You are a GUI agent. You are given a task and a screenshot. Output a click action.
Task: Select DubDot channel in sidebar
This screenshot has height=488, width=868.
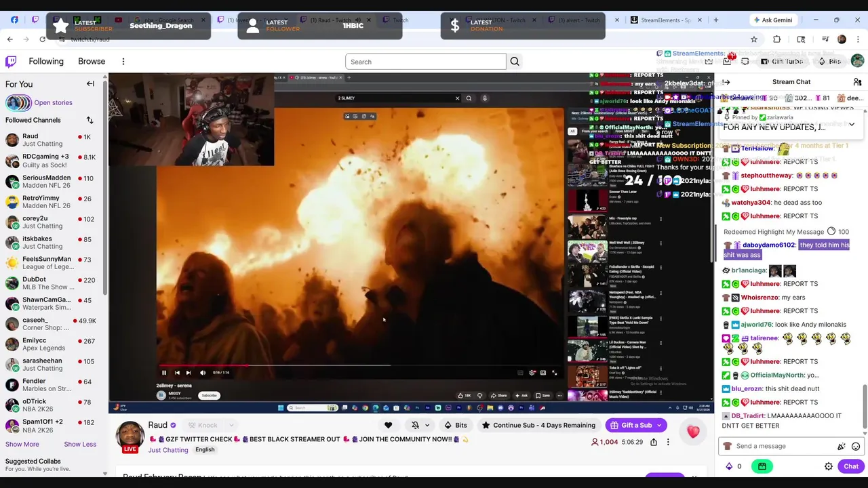point(52,283)
